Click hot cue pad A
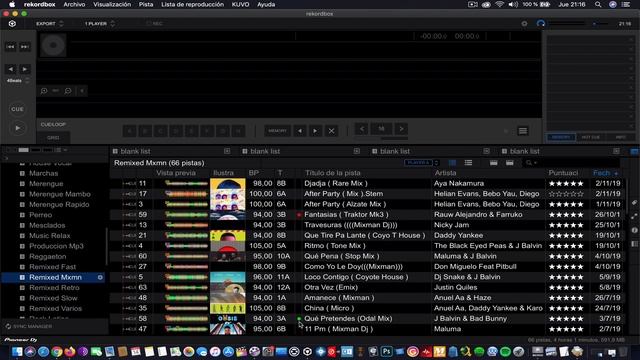Screen dimensions: 640x360 [x=129, y=131]
